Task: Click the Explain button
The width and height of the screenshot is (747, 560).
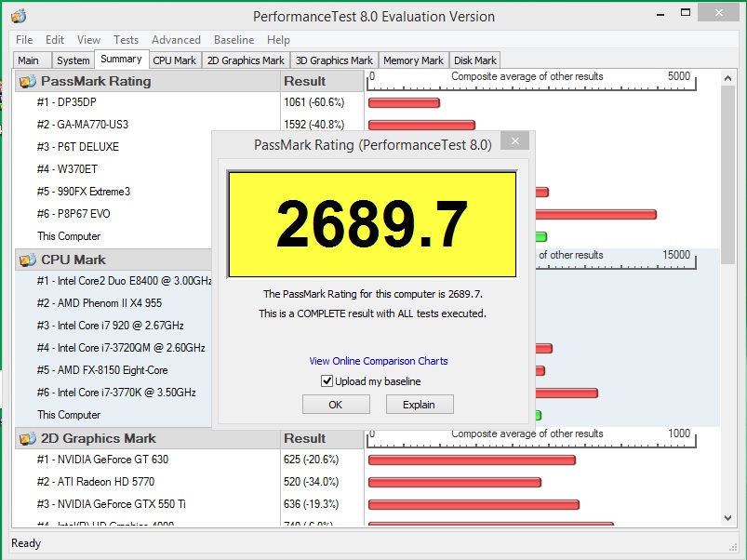Action: 419,405
